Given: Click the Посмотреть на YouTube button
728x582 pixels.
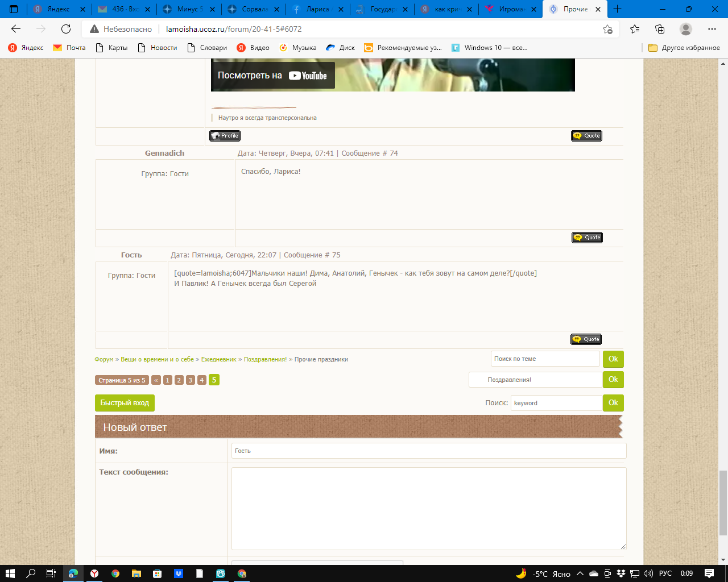Looking at the screenshot, I should coord(272,76).
